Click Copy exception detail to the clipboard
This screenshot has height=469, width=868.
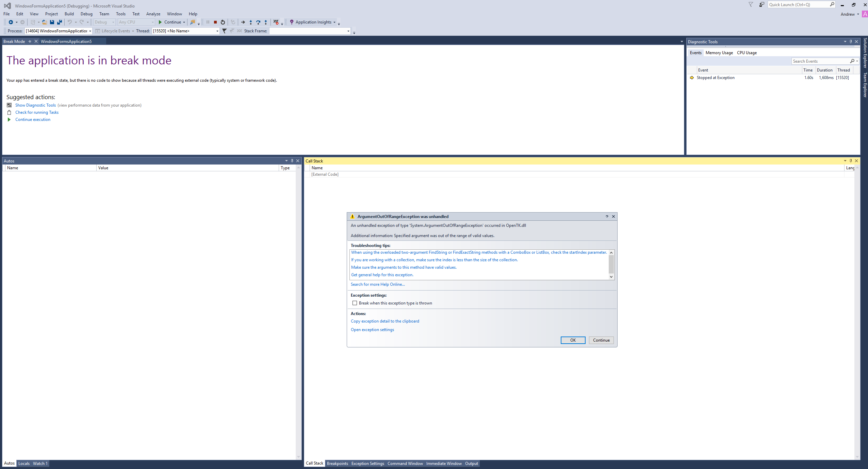[x=385, y=321]
